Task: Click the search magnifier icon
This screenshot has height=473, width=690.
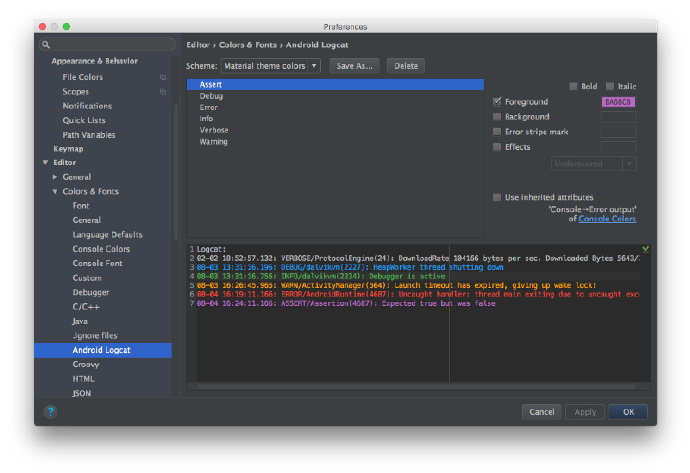Action: coord(46,45)
